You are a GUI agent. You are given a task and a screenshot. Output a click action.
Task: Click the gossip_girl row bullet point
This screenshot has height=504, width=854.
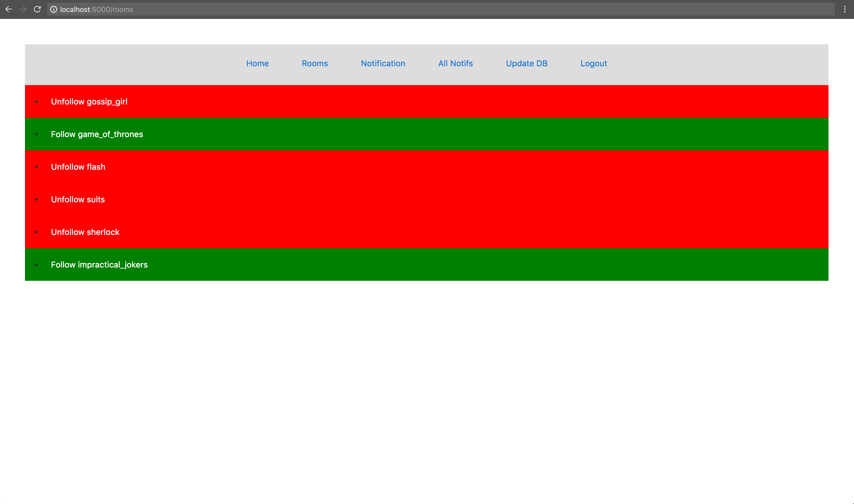[x=36, y=102]
